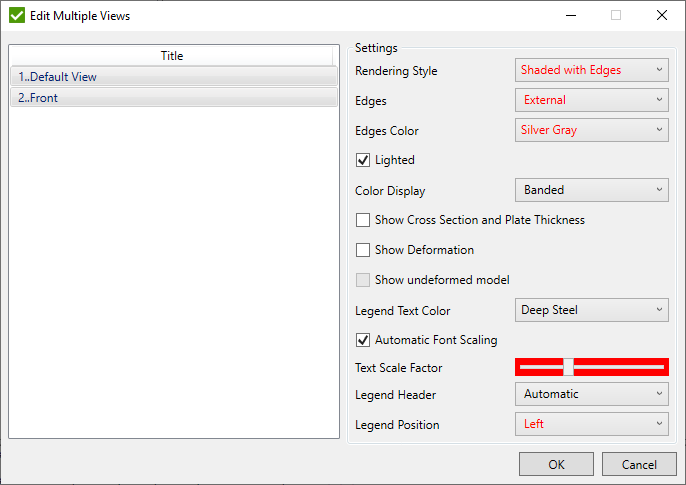Choose a Legend Text Color option
Screen dimensions: 686x485
[591, 310]
